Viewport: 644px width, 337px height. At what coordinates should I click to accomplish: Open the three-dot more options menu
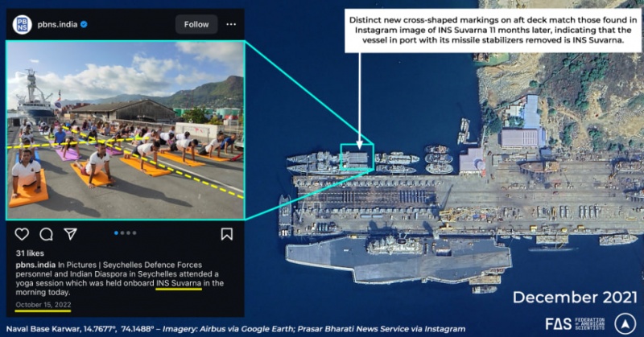[x=231, y=24]
